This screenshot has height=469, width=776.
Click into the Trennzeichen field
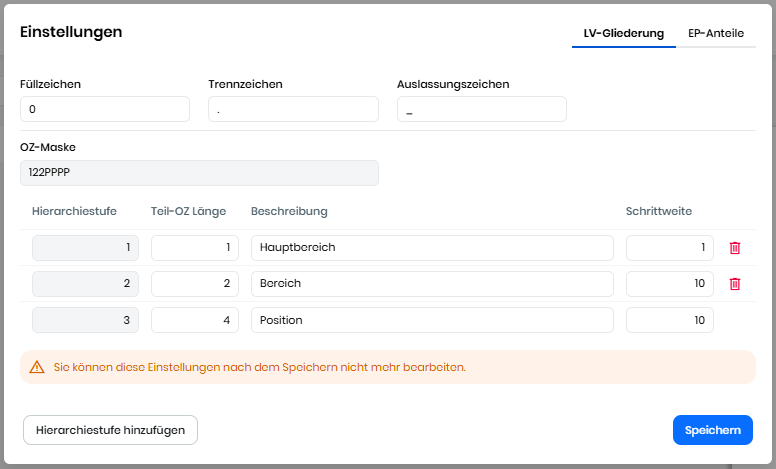coord(293,109)
